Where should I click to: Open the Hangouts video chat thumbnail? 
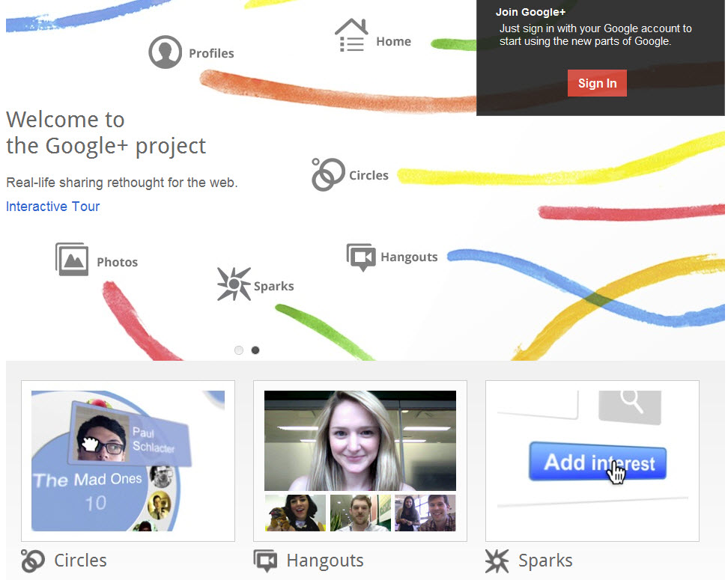tap(360, 461)
